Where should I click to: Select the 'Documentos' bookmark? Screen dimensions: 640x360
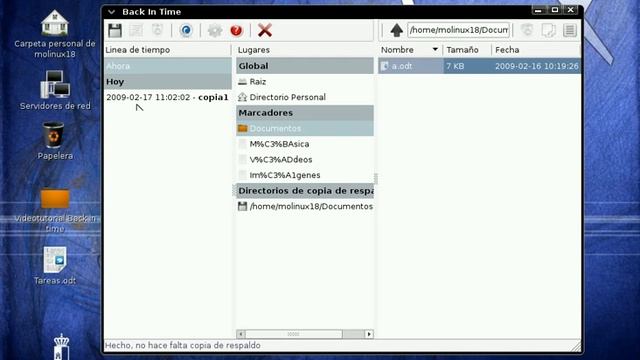305,128
